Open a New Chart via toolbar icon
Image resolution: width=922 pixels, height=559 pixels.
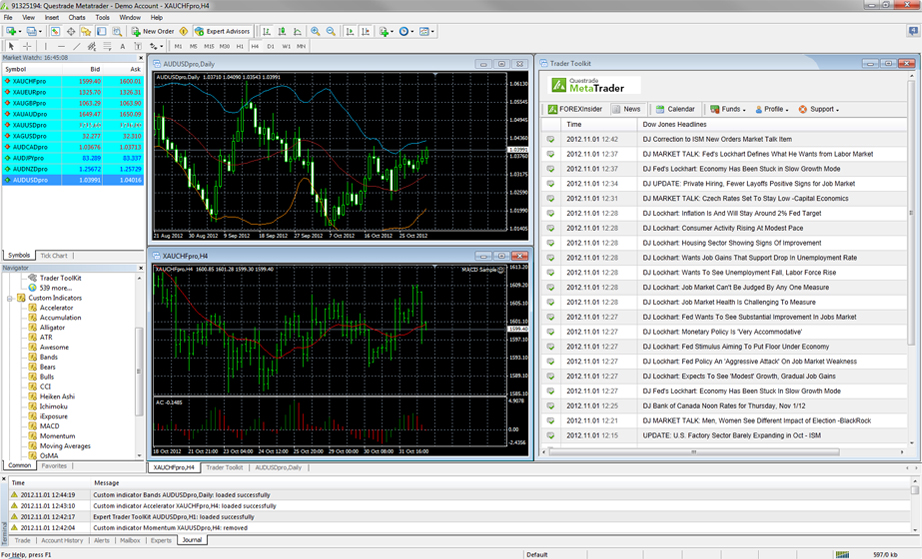[x=11, y=31]
